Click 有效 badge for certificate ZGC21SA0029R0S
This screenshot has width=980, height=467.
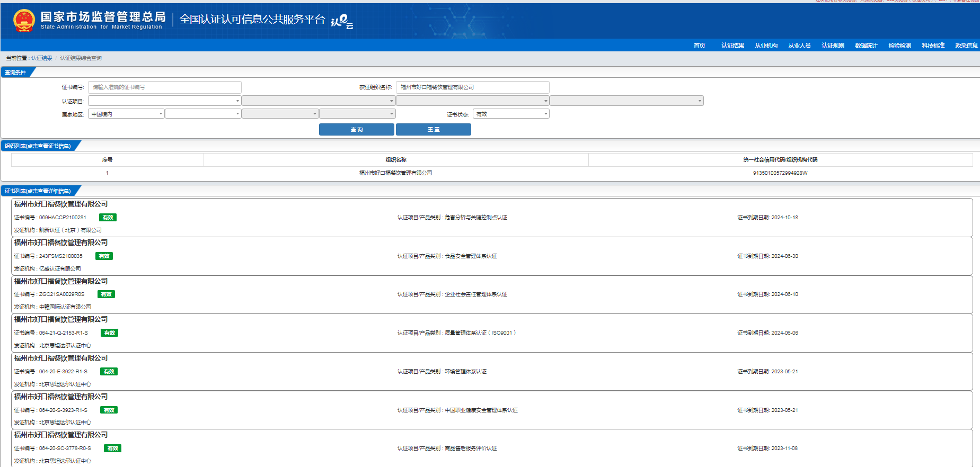pyautogui.click(x=106, y=294)
